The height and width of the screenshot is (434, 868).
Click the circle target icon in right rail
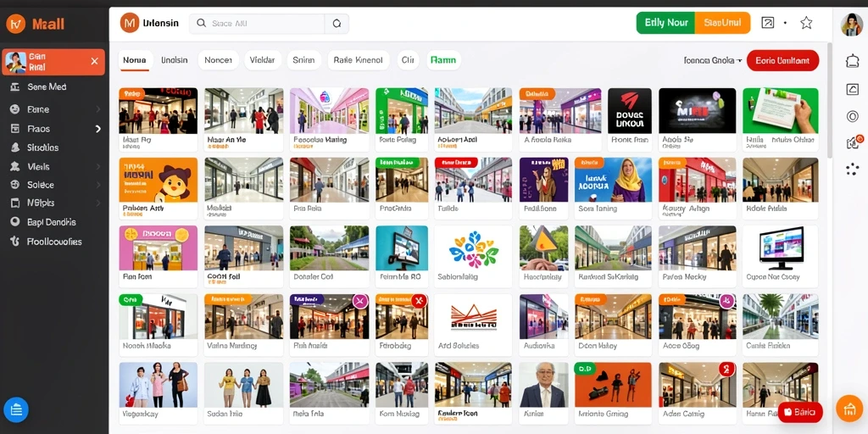tap(852, 116)
